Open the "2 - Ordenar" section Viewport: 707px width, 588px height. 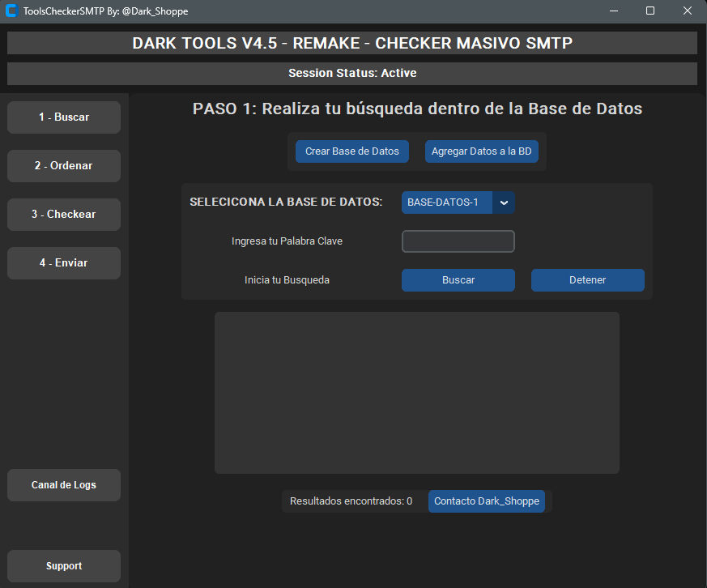[63, 165]
